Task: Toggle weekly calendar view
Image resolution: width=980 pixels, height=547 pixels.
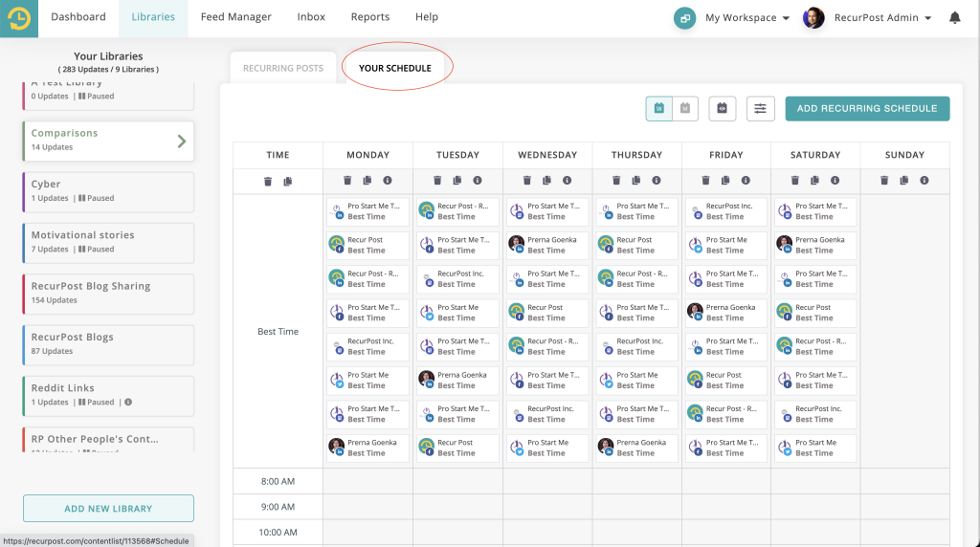Action: (x=658, y=109)
